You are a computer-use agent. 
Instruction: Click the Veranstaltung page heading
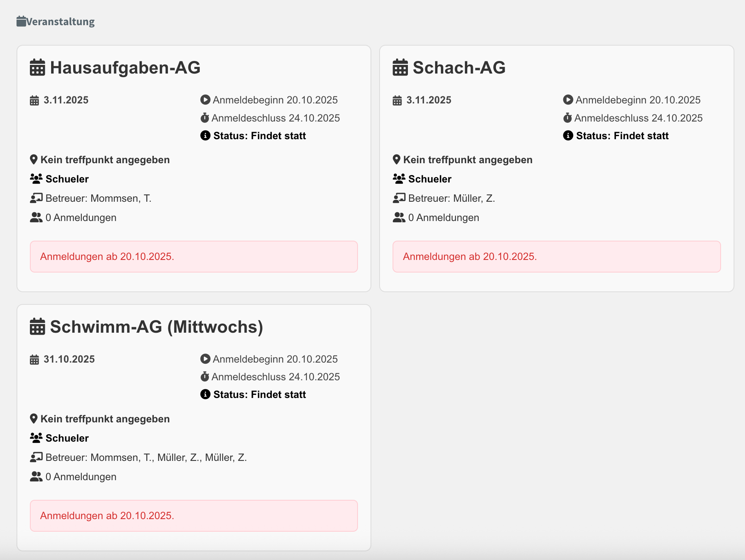[61, 22]
